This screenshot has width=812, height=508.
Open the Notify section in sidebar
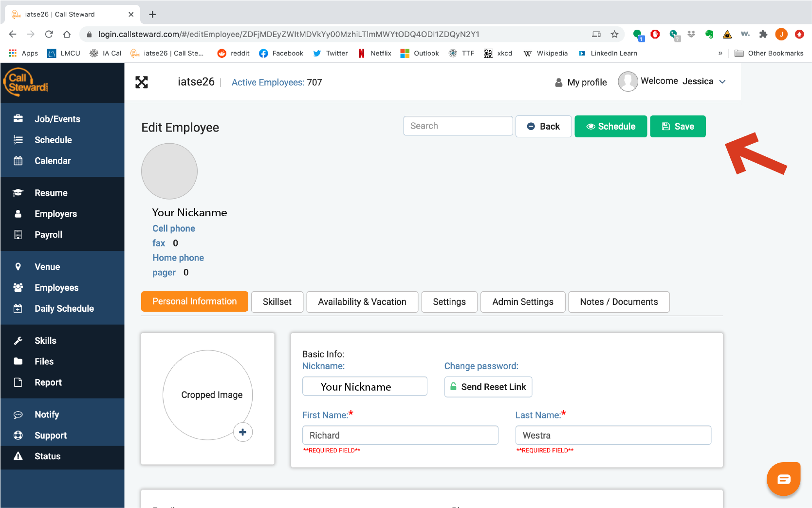47,414
